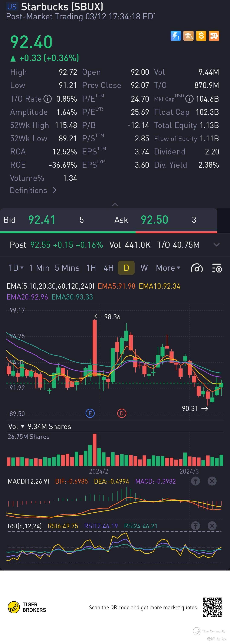Open the More timeframes dropdown
Image resolution: width=230 pixels, height=644 pixels.
coord(168,268)
